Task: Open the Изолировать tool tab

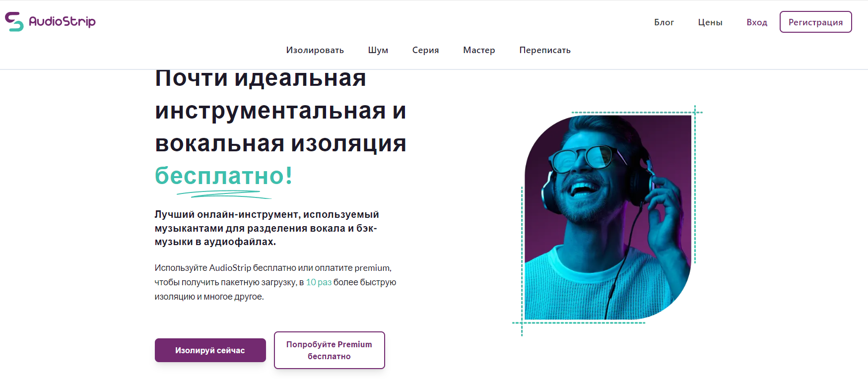Action: (315, 50)
